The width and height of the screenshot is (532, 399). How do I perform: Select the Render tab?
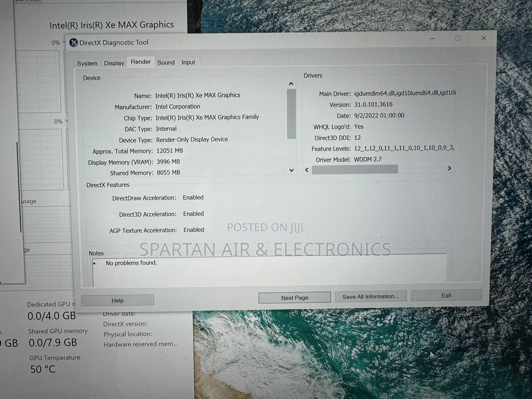[141, 62]
